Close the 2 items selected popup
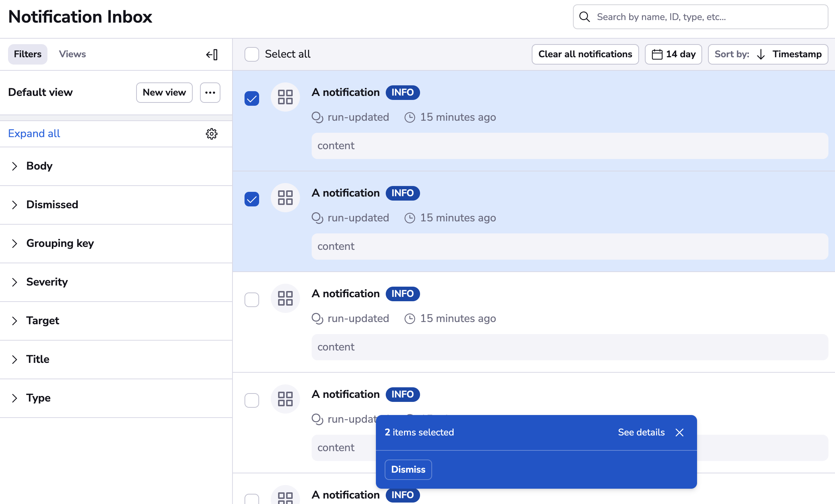835x504 pixels. pyautogui.click(x=680, y=432)
